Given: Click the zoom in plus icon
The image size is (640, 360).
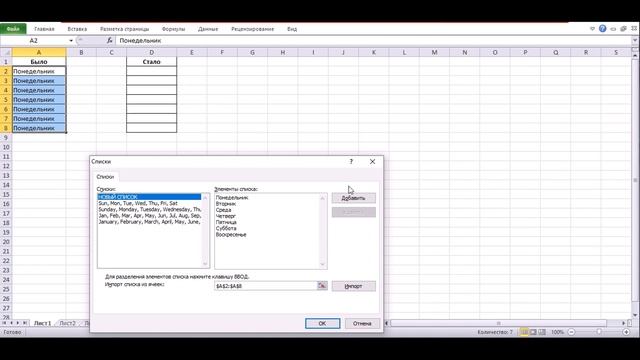Looking at the screenshot, I should 626,332.
